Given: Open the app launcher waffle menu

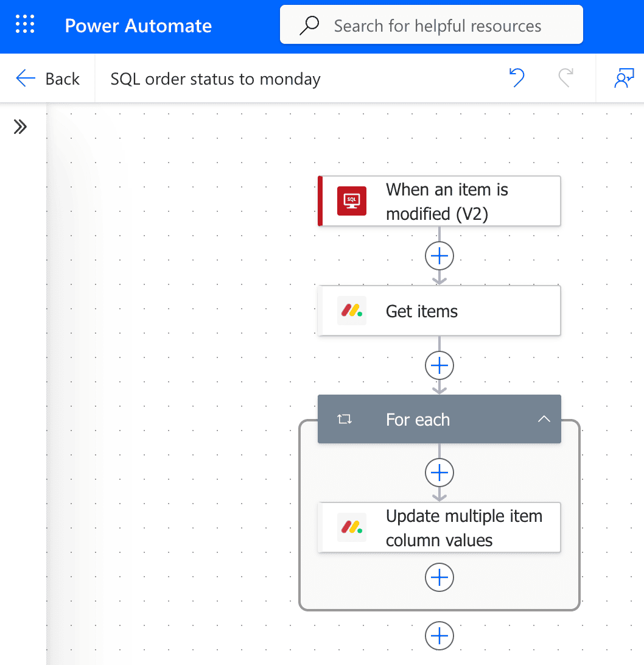Looking at the screenshot, I should coord(25,24).
